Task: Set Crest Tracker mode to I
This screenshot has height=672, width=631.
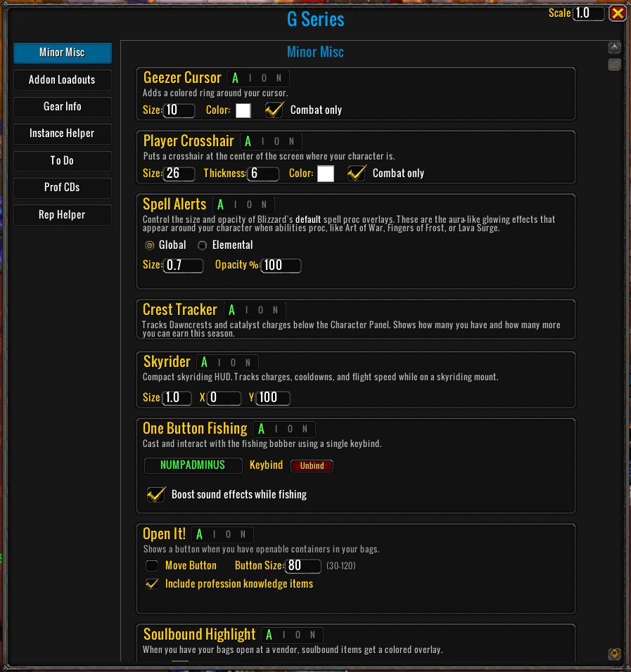Action: (x=247, y=310)
